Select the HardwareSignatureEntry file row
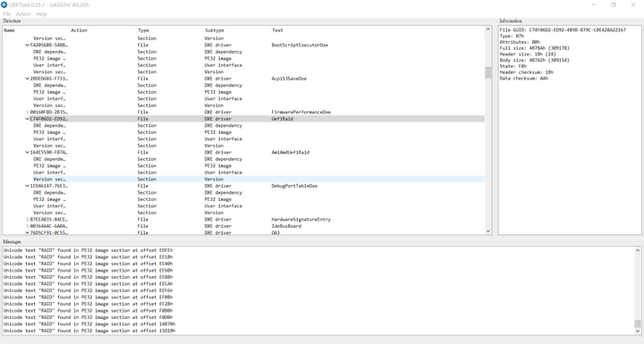This screenshot has width=644, height=344. coord(243,220)
